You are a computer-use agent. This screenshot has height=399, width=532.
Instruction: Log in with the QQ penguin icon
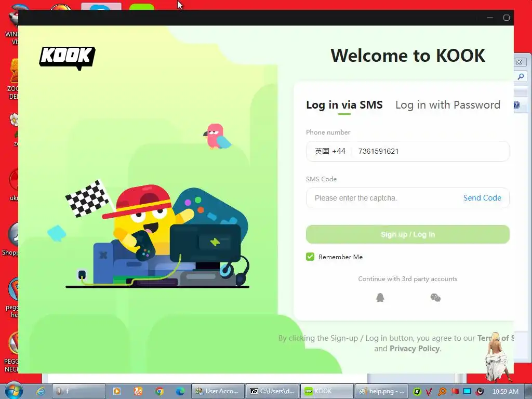380,298
